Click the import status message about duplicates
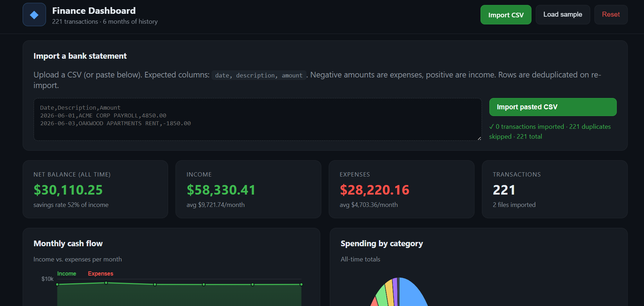Viewport: 644px width, 306px height. point(550,132)
